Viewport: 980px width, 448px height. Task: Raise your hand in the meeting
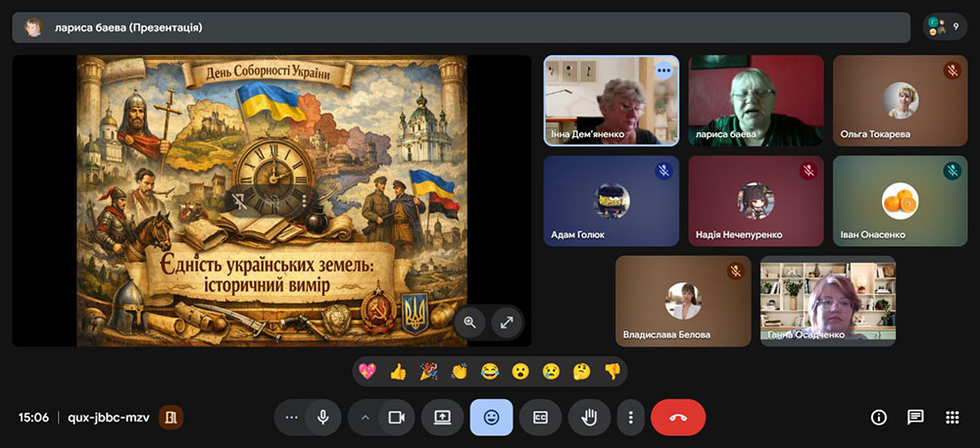(x=589, y=418)
